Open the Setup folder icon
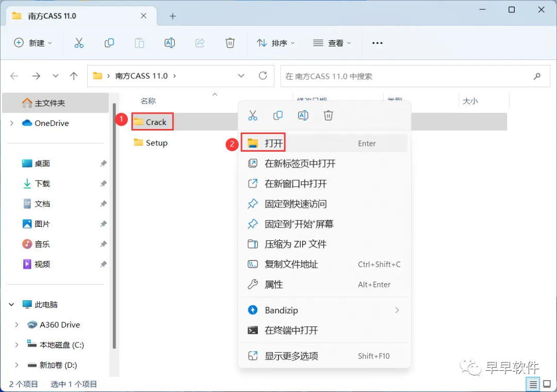The height and width of the screenshot is (392, 557). (138, 142)
